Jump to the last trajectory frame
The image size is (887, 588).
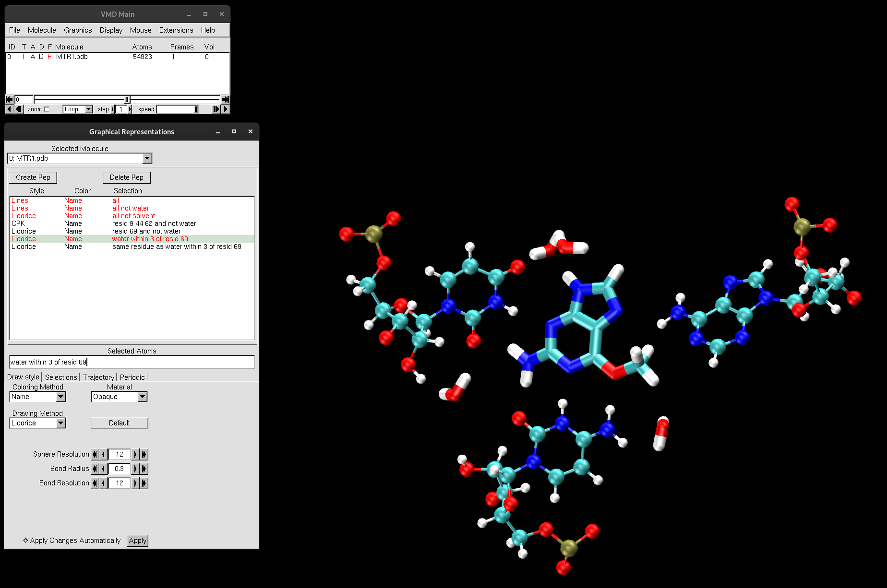pos(225,99)
